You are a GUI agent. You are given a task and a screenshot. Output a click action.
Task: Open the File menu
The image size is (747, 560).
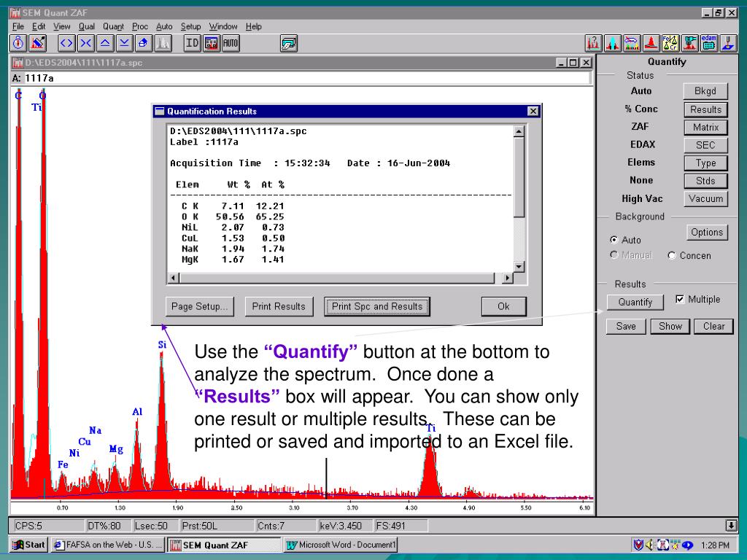tap(18, 27)
